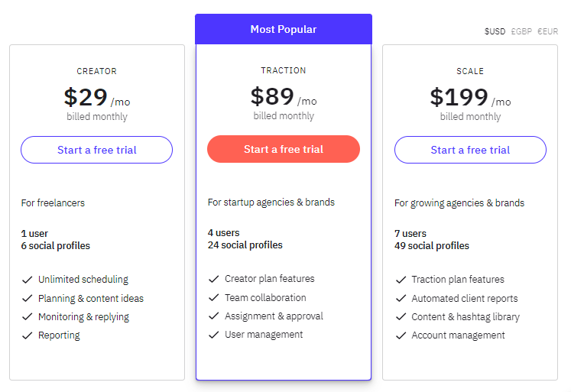Select the CREATOR plan heading
The height and width of the screenshot is (392, 571).
coord(97,71)
